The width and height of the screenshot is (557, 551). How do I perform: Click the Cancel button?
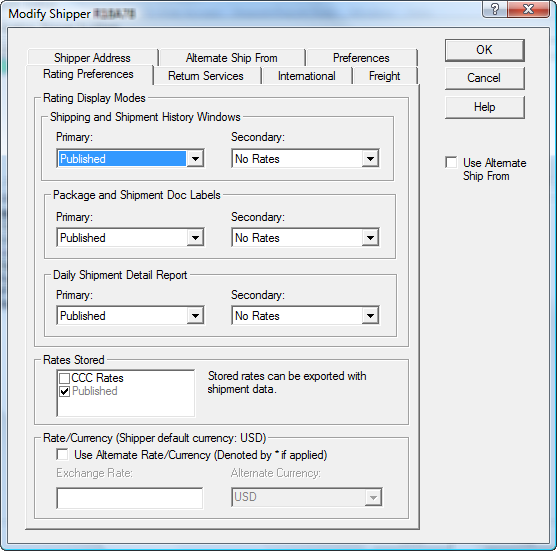coord(485,78)
